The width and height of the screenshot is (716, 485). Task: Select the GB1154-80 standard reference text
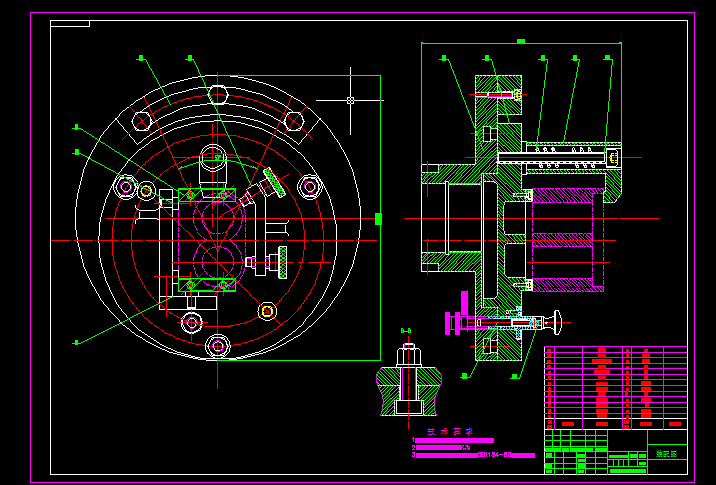point(494,455)
